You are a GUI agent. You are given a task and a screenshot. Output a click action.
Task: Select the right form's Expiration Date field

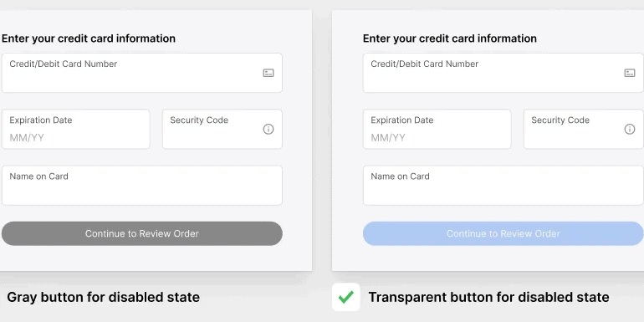(x=437, y=129)
